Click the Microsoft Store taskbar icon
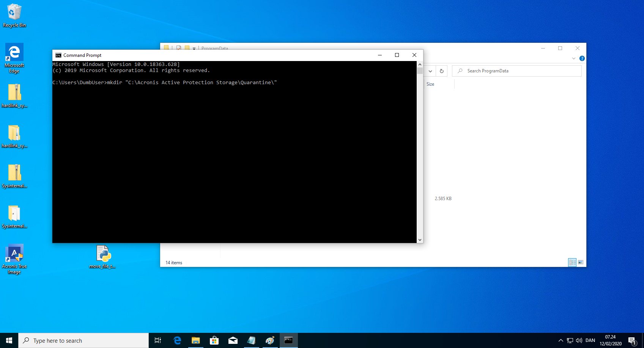 click(214, 340)
